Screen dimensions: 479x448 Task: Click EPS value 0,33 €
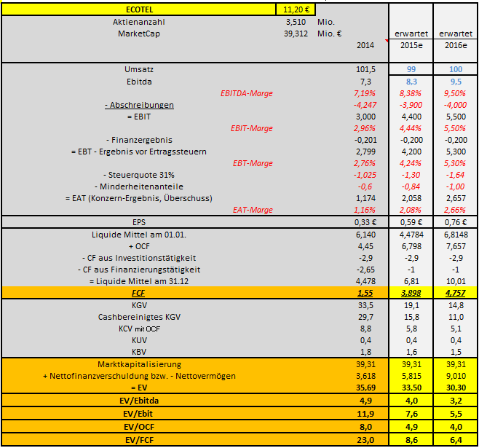click(365, 222)
